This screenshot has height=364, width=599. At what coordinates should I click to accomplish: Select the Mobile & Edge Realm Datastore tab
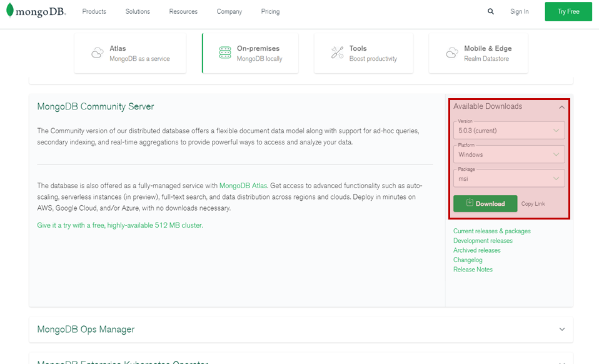point(478,53)
